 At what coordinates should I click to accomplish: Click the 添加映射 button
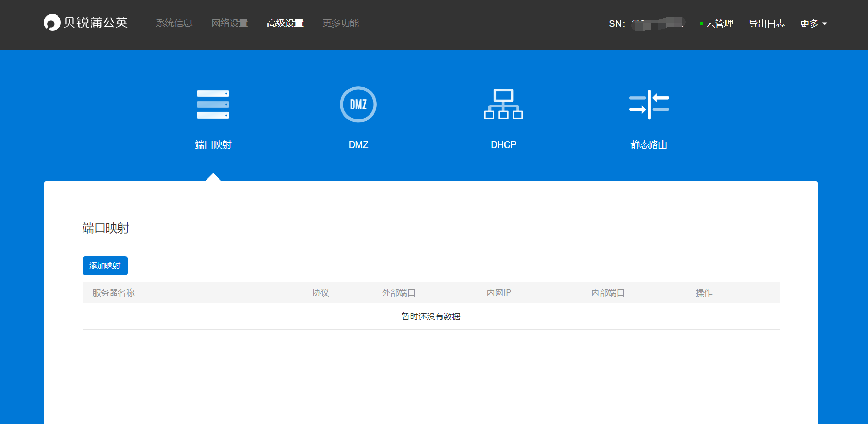tap(105, 266)
